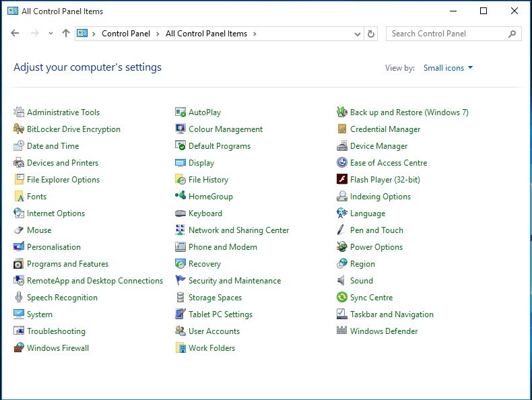Open the System link
Image resolution: width=532 pixels, height=400 pixels.
coord(40,314)
